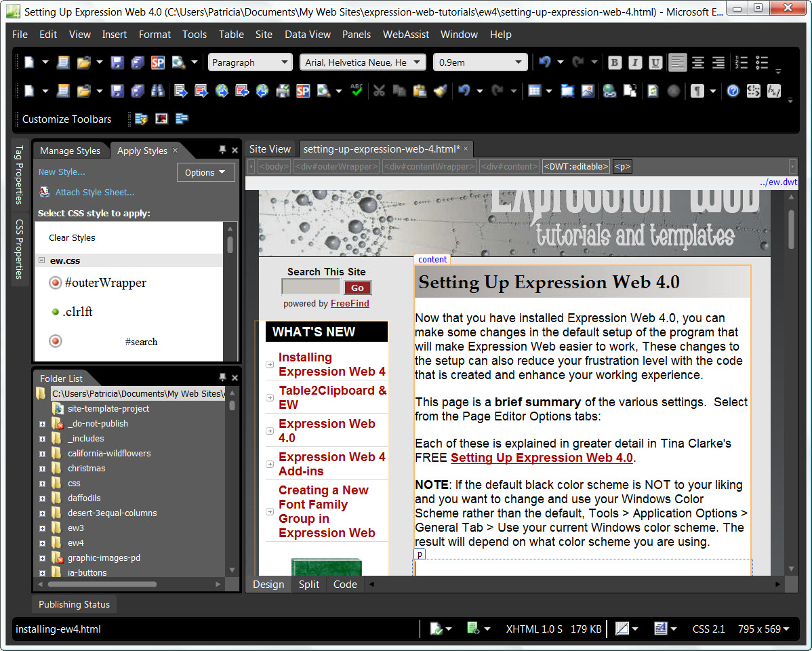Toggle Center alignment

tap(698, 62)
